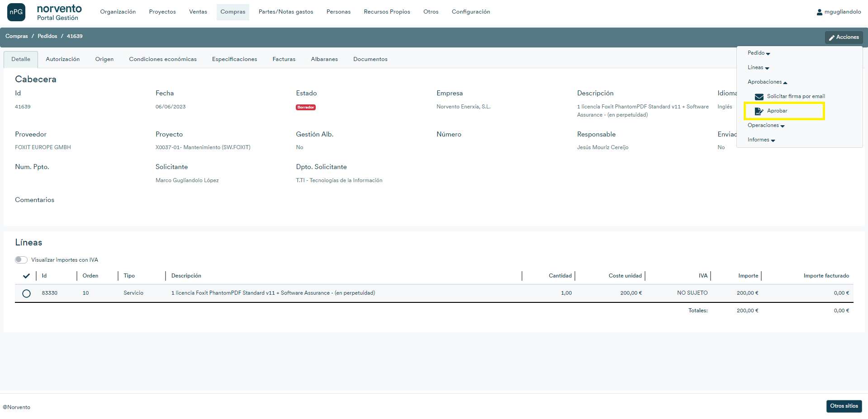Switch to the Documentos tab
The image size is (868, 419).
tap(370, 59)
